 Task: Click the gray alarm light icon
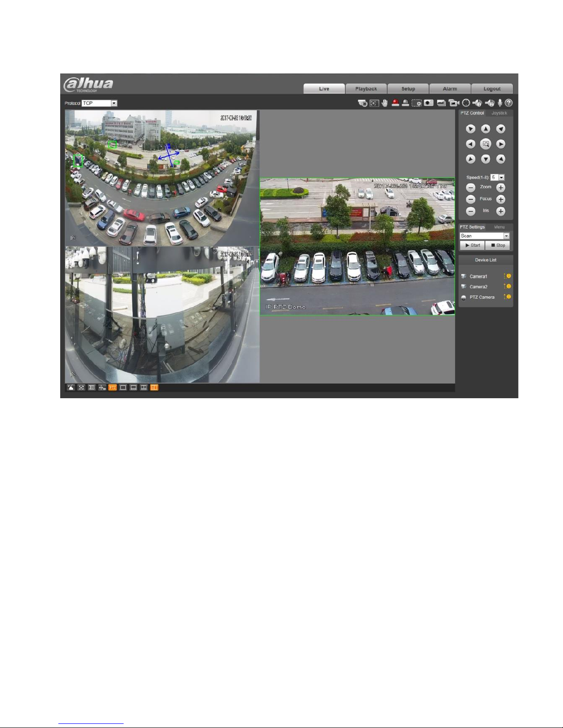coord(405,103)
